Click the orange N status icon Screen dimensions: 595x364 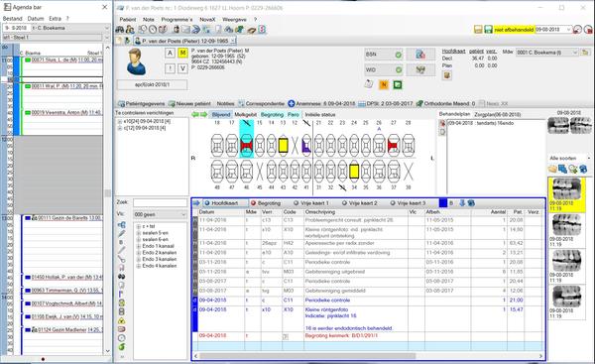tap(383, 84)
